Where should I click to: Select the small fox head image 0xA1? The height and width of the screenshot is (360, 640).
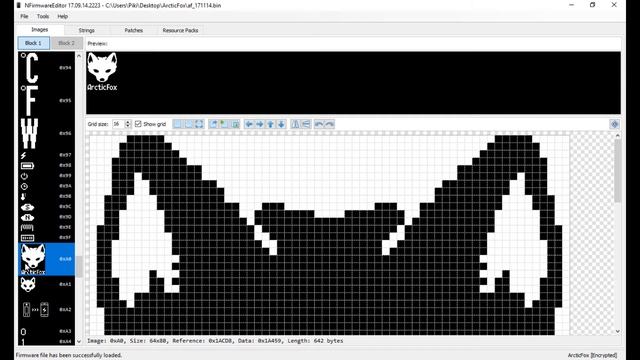[47, 284]
